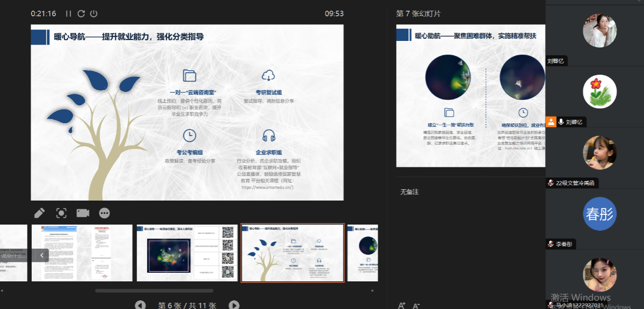
Task: Toggle the camera icon below the slide
Action: tap(83, 213)
